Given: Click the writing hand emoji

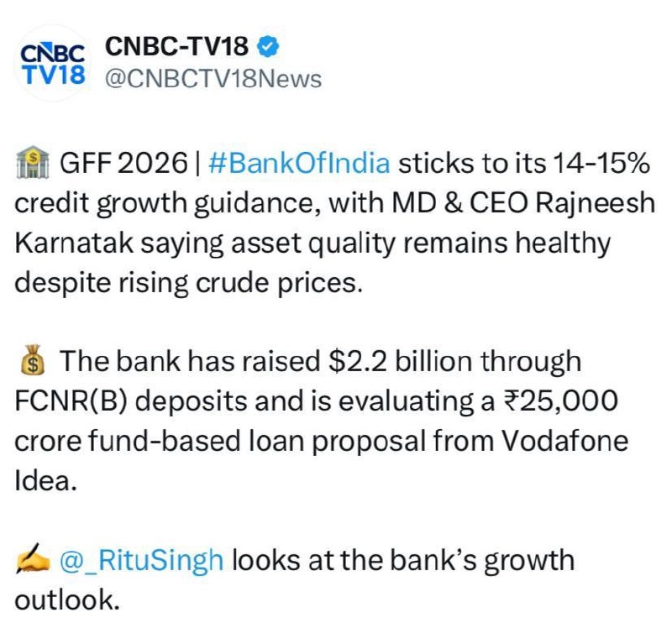Looking at the screenshot, I should coord(33,559).
